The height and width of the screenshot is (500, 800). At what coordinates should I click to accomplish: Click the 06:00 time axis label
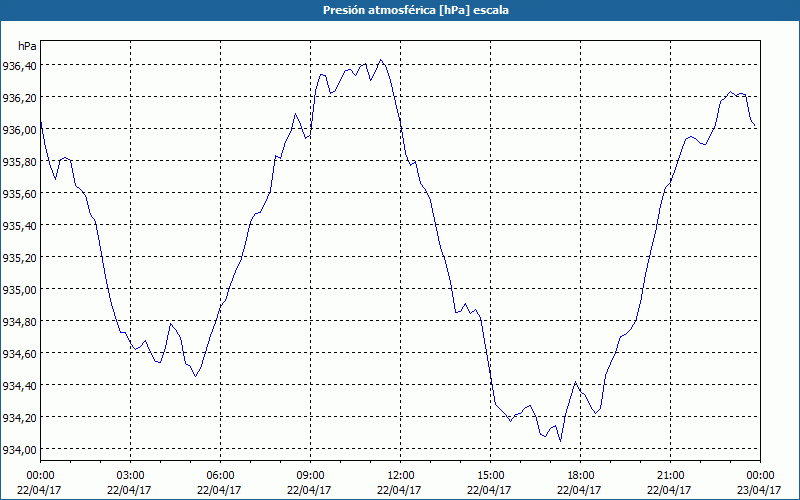(220, 476)
